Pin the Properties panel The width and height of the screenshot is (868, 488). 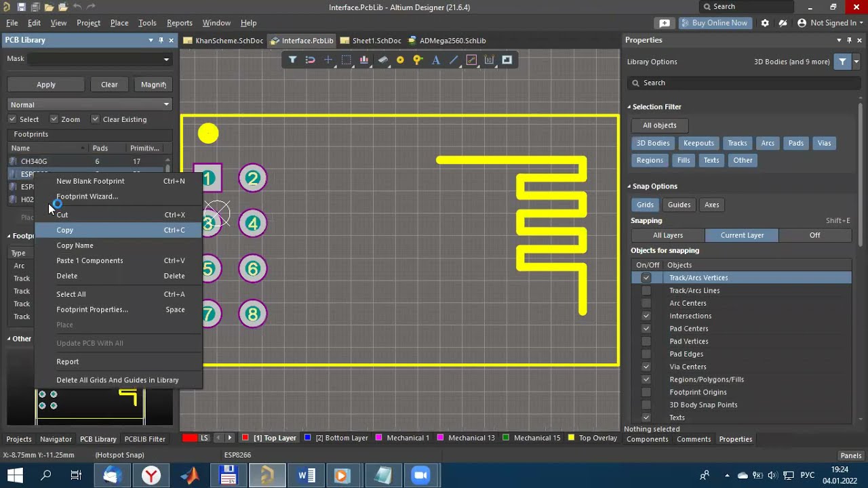click(x=850, y=40)
